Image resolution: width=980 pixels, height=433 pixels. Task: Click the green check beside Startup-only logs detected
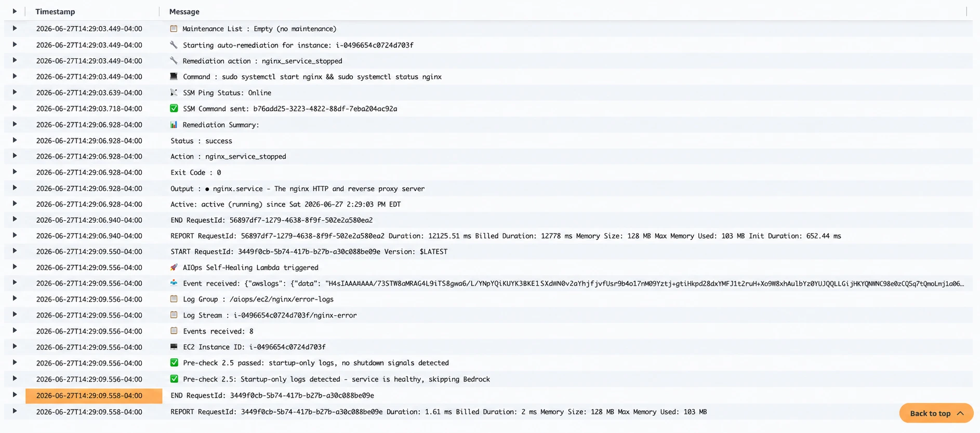(174, 379)
